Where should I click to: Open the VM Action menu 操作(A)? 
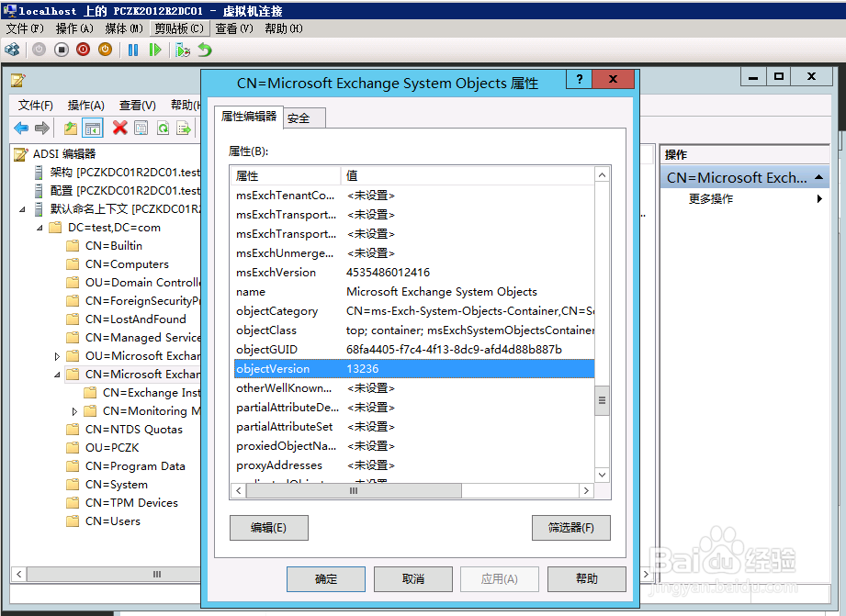pos(74,28)
